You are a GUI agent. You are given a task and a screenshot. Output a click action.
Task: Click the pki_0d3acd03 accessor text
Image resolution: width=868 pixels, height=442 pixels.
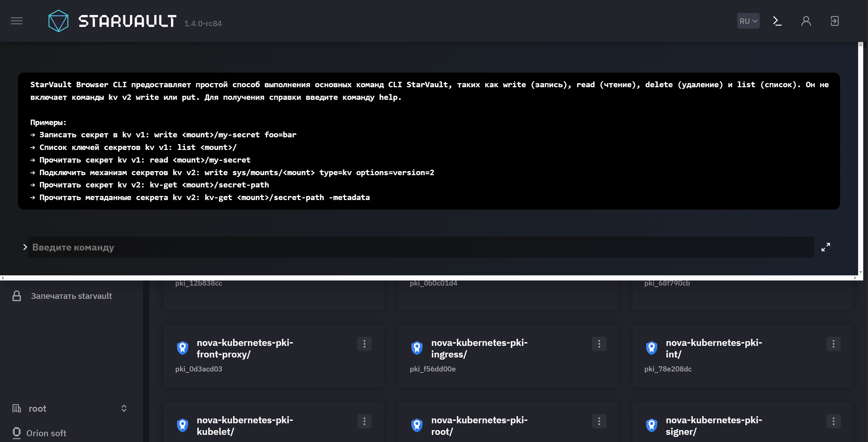[x=199, y=369]
